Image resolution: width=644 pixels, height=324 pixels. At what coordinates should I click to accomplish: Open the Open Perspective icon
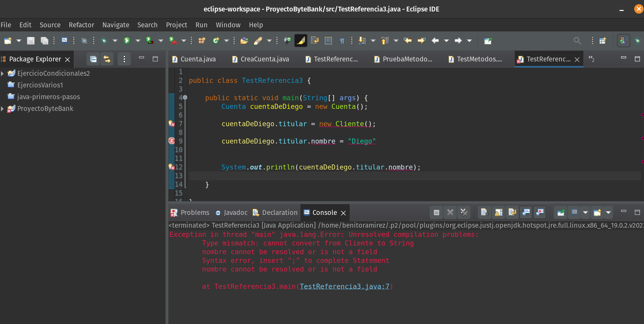(x=603, y=41)
